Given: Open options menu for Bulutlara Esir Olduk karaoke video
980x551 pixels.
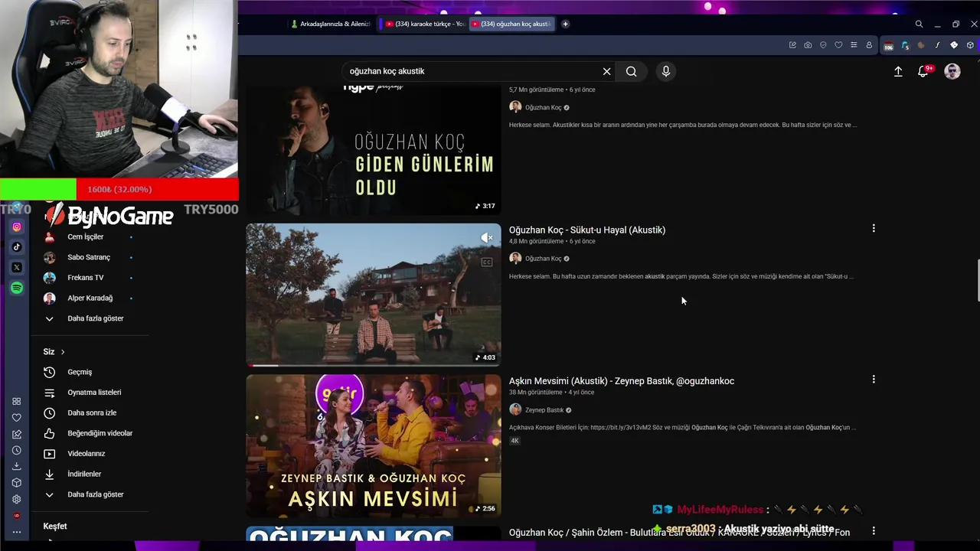Looking at the screenshot, I should [x=874, y=530].
